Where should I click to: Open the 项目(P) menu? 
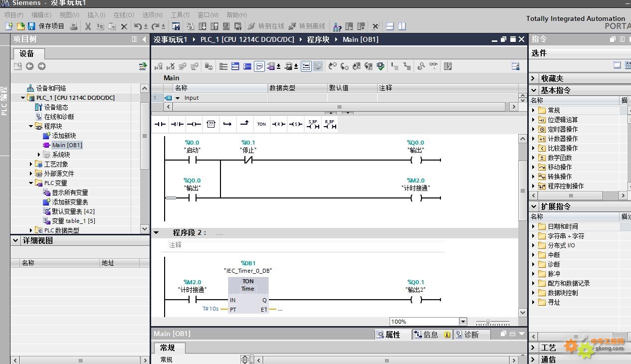click(14, 15)
